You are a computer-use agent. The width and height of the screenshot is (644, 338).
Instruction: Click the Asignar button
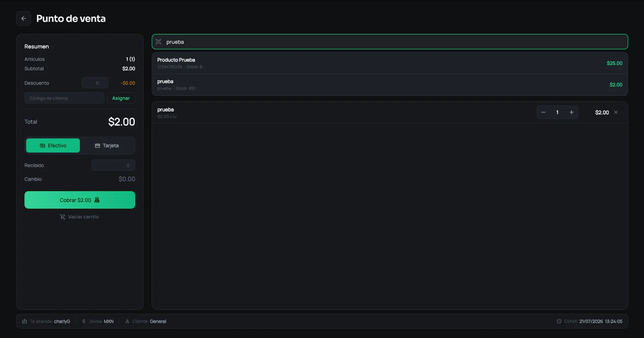click(x=121, y=98)
